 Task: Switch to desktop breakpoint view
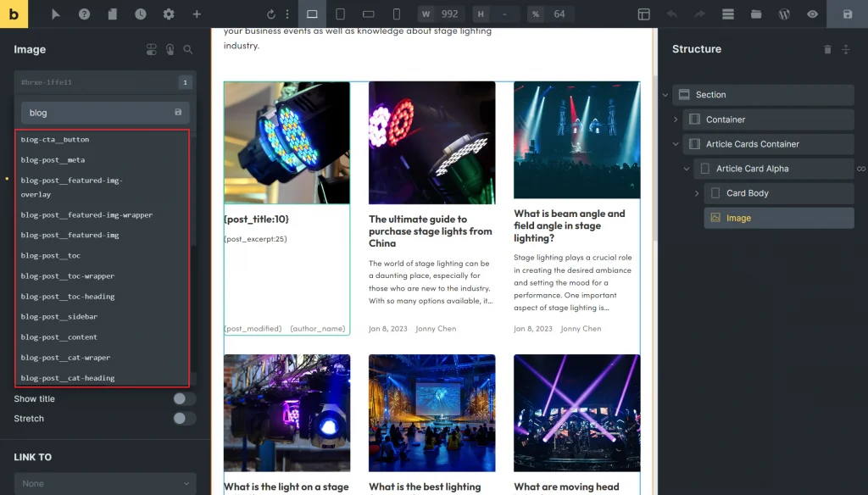pos(312,14)
